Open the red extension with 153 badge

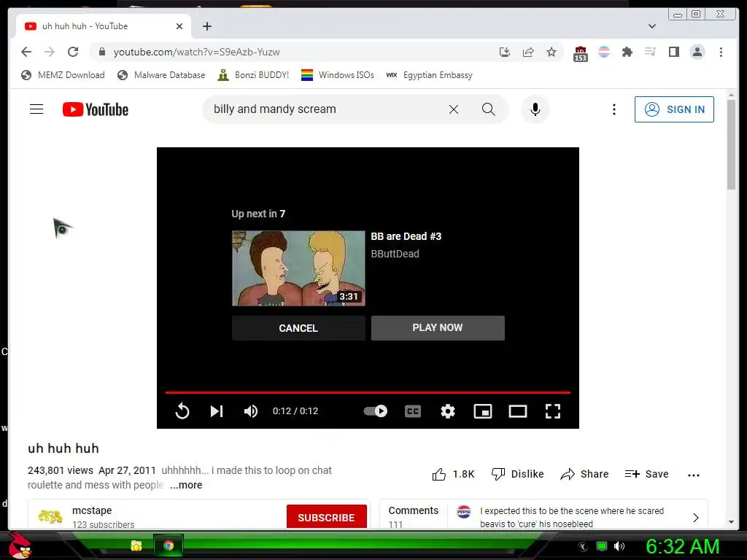tap(580, 53)
